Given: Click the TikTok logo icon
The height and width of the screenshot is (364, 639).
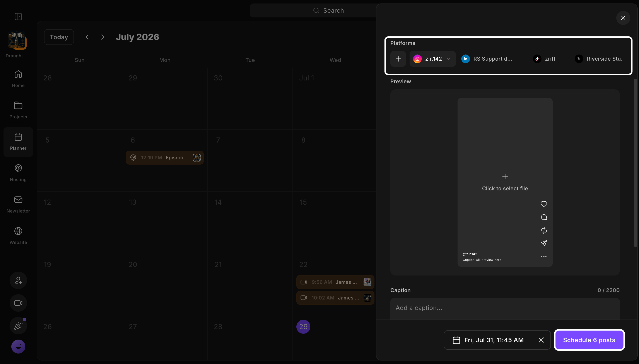Looking at the screenshot, I should pyautogui.click(x=537, y=59).
